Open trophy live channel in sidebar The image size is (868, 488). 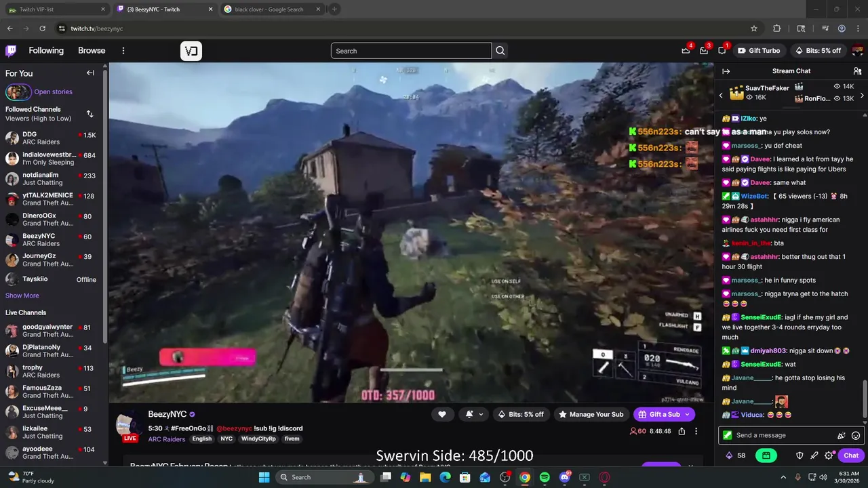click(52, 371)
